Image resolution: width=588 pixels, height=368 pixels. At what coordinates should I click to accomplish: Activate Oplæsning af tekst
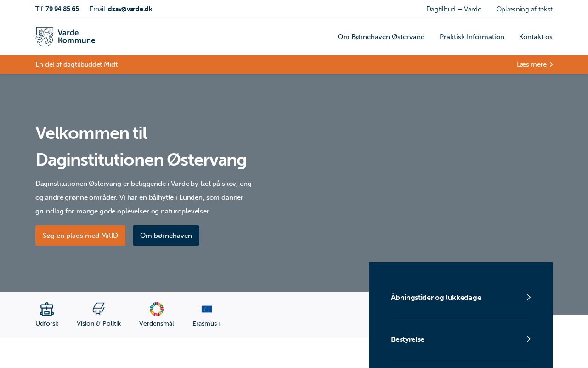click(524, 9)
